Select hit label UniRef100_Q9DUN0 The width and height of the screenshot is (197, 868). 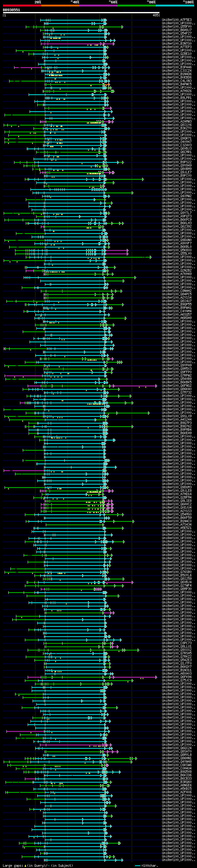click(x=177, y=240)
